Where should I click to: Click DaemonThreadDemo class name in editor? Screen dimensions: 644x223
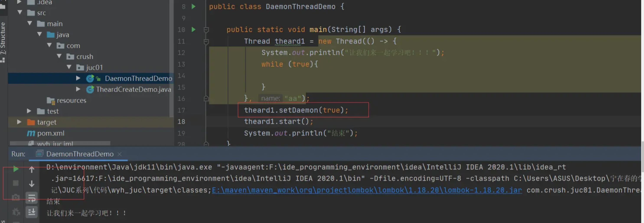click(x=300, y=7)
